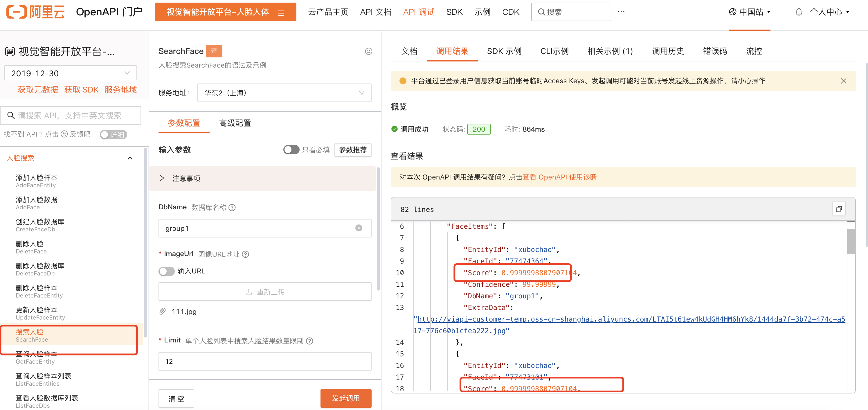Open the 视觉智能开放平台-人脸人体 product selector
The height and width of the screenshot is (410, 868).
(225, 12)
